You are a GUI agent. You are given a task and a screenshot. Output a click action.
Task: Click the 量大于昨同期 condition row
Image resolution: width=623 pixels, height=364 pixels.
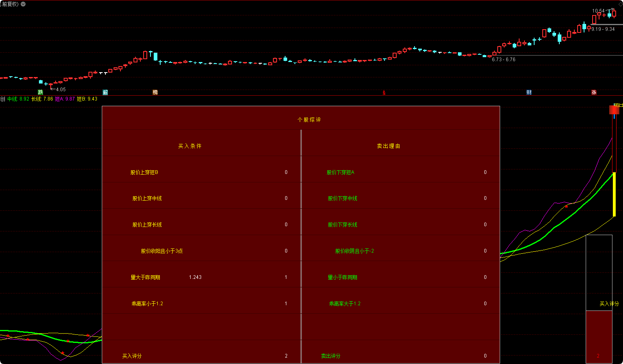(145, 277)
